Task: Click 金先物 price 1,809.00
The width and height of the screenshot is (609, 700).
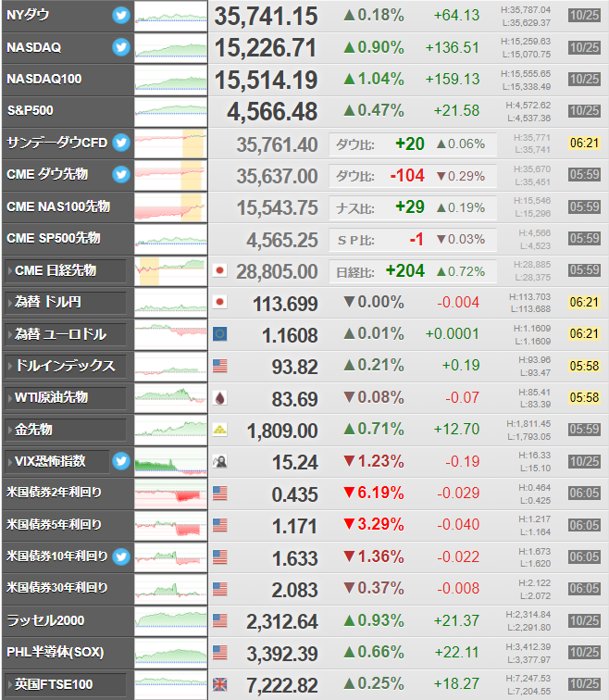Action: pos(282,431)
